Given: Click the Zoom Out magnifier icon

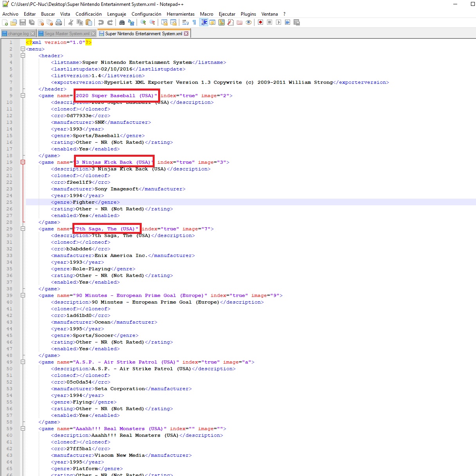Looking at the screenshot, I should [152, 22].
